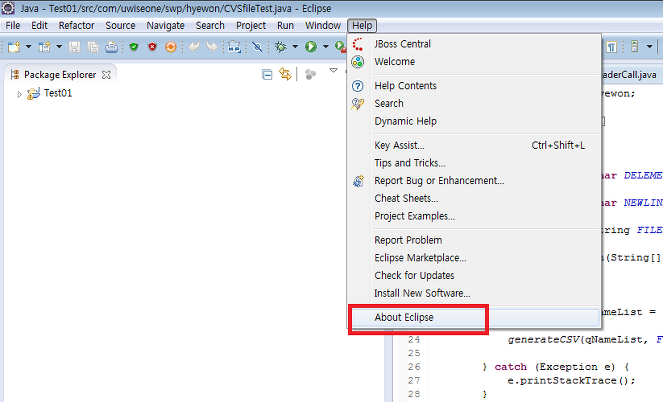Open the New wizard dropdown arrow
663x402 pixels.
(28, 46)
